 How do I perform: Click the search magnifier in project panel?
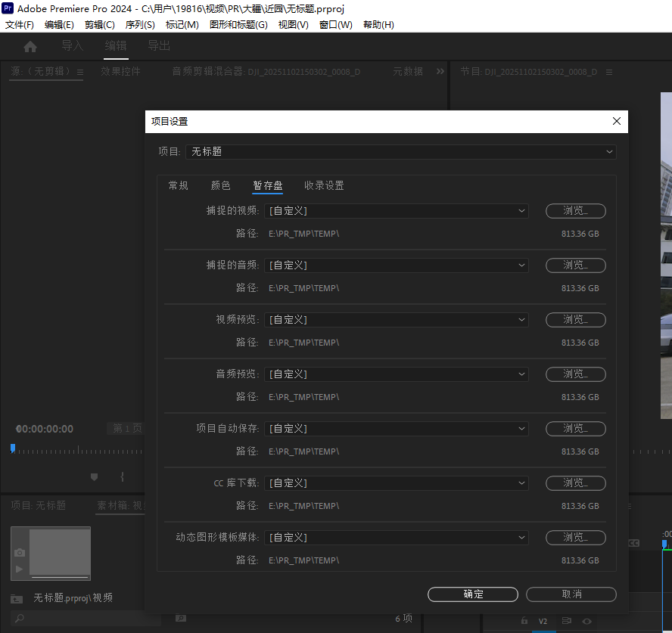19,618
